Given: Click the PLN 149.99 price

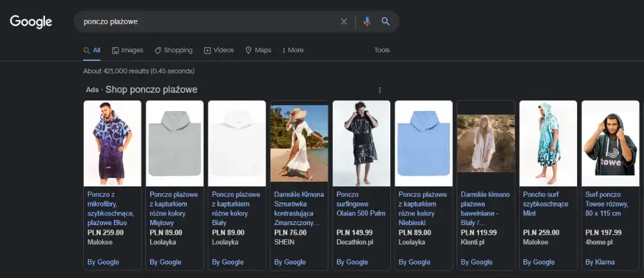Looking at the screenshot, I should tap(354, 233).
